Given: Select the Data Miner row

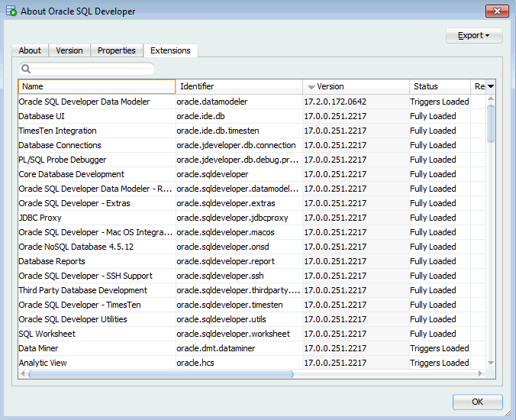Looking at the screenshot, I should tap(252, 348).
